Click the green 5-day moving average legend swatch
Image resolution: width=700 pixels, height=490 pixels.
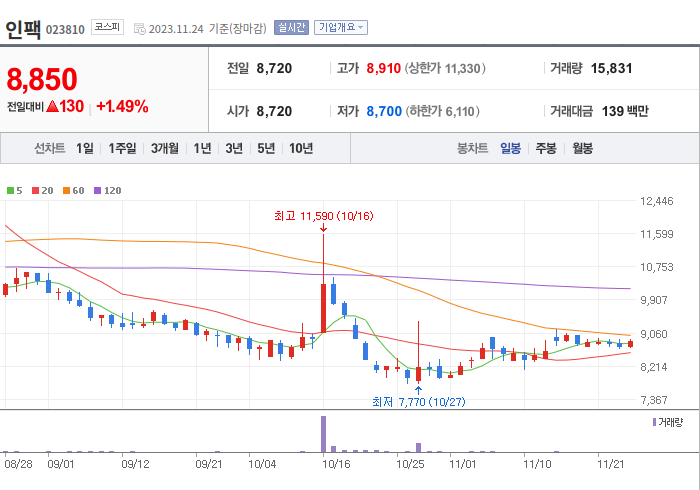(10, 191)
